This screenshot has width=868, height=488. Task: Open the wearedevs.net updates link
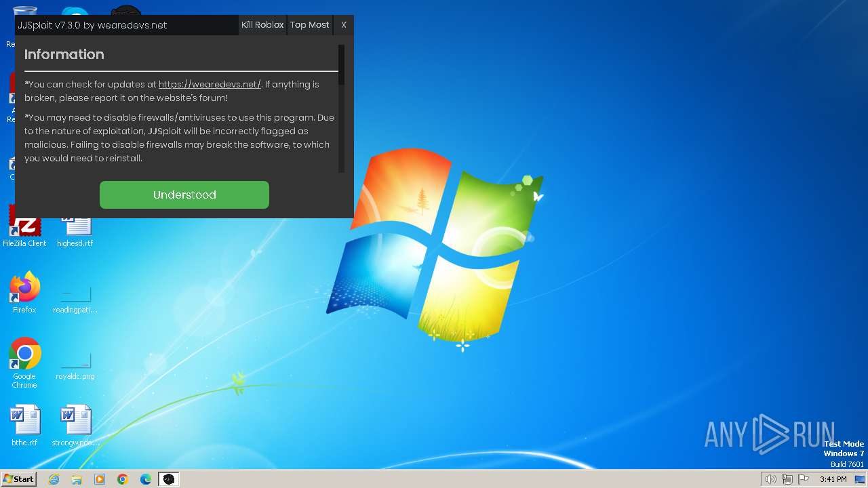tap(210, 84)
